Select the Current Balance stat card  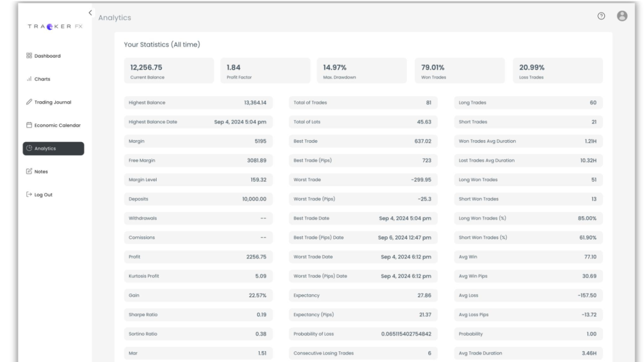coord(169,70)
